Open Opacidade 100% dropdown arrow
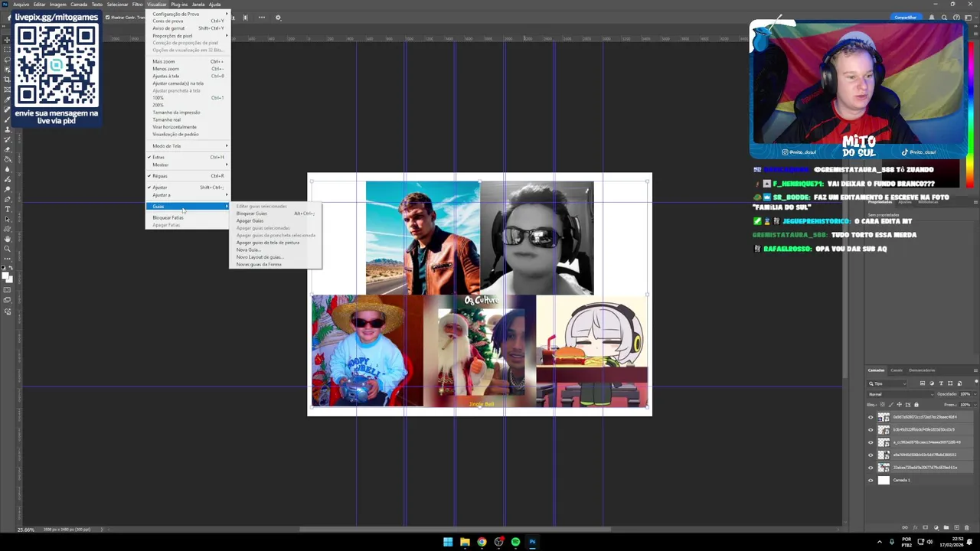This screenshot has height=551, width=980. 975,394
